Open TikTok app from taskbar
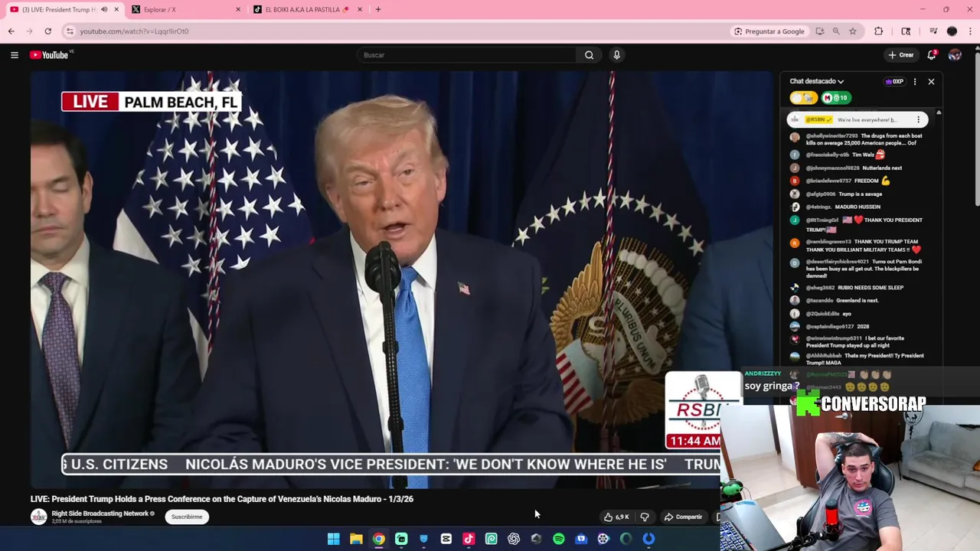The height and width of the screenshot is (551, 980). click(469, 539)
